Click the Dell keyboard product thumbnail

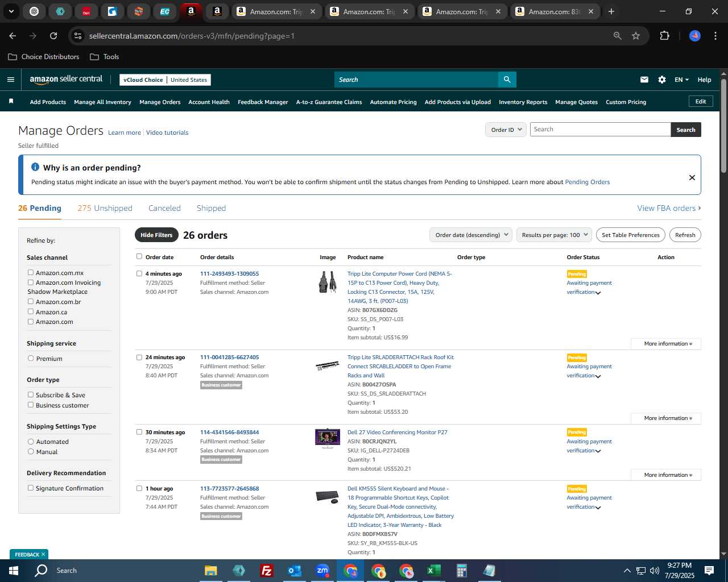(328, 497)
